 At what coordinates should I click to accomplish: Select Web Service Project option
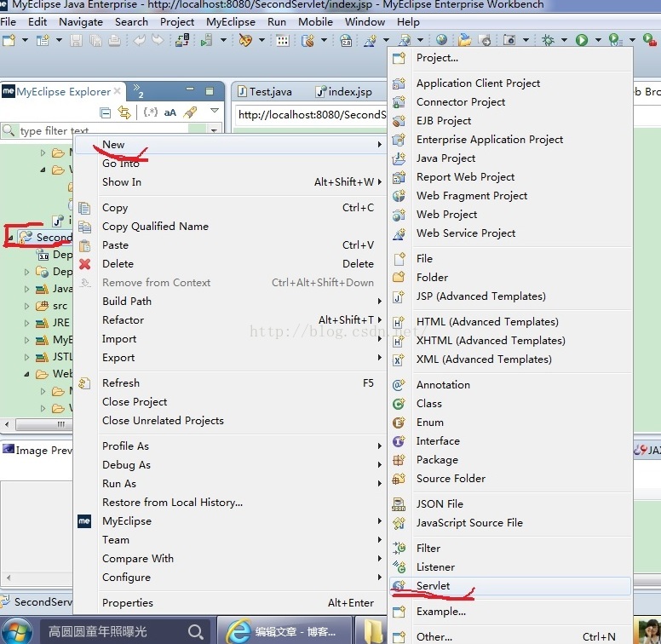point(510,233)
